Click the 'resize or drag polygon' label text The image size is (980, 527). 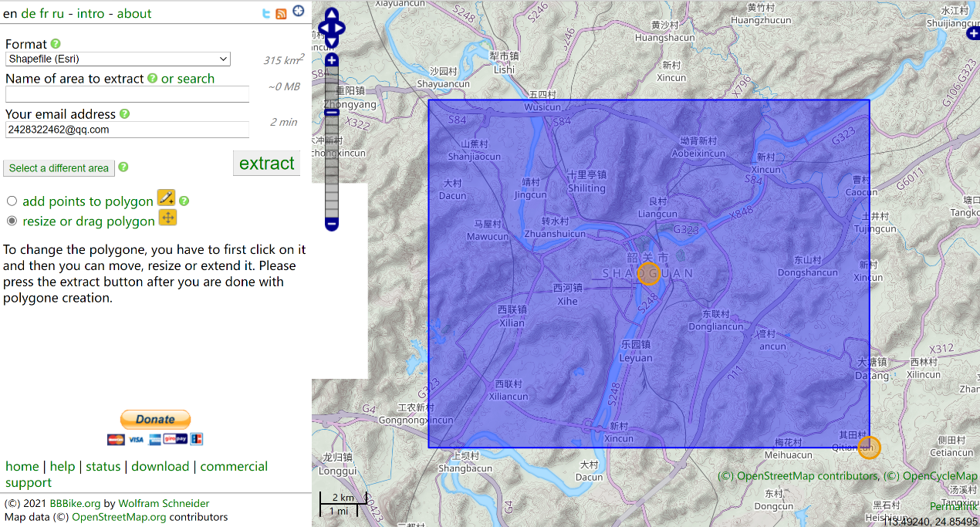[x=89, y=221]
